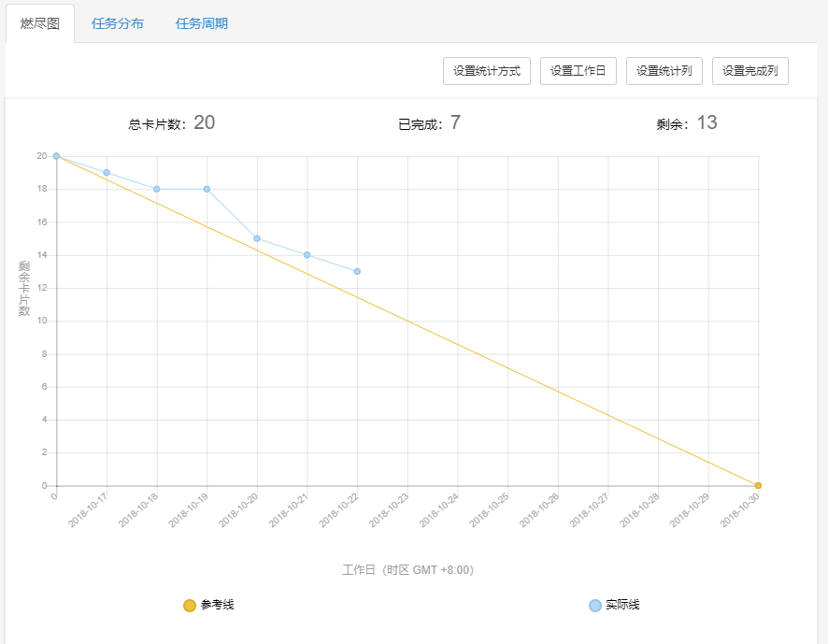Screen dimensions: 828x644
Task: Click the 设置统计列 button
Action: point(664,71)
